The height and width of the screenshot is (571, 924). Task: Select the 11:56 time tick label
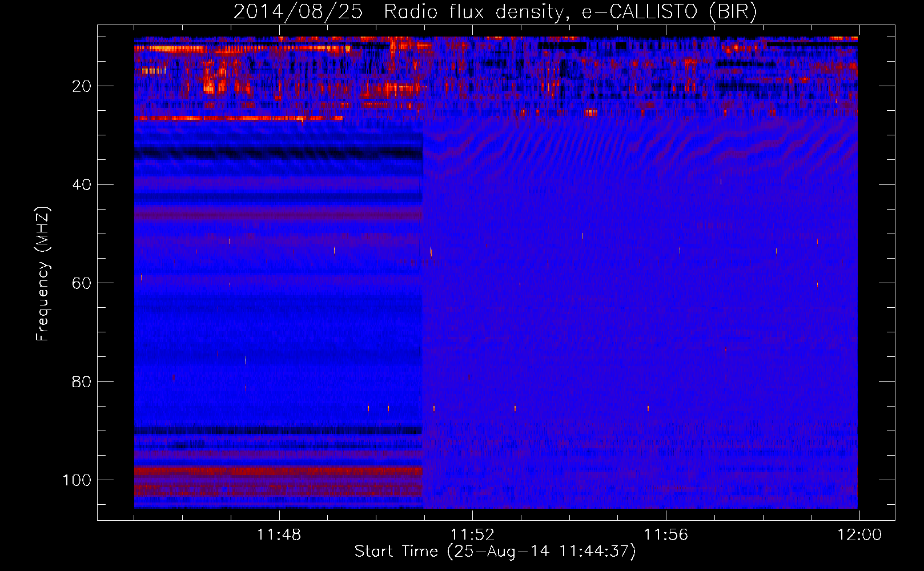click(x=666, y=535)
